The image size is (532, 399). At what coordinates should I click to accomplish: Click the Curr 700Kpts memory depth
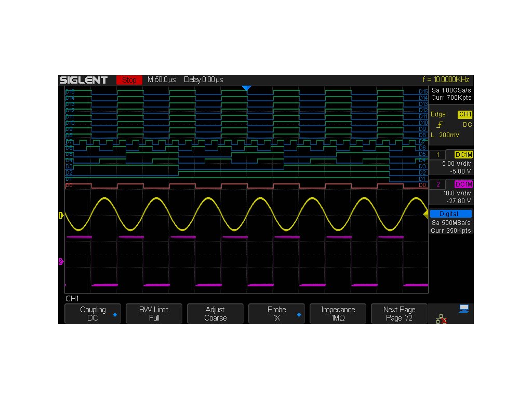pyautogui.click(x=451, y=98)
